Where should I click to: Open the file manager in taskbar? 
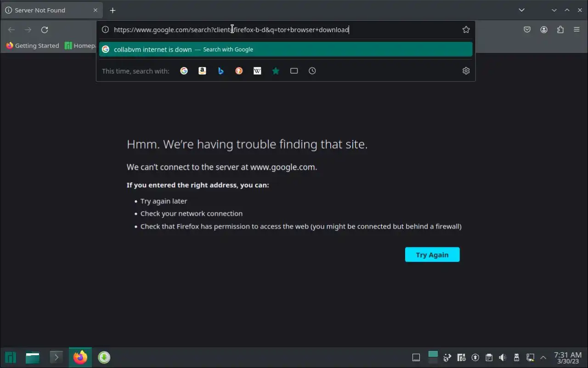pos(33,357)
